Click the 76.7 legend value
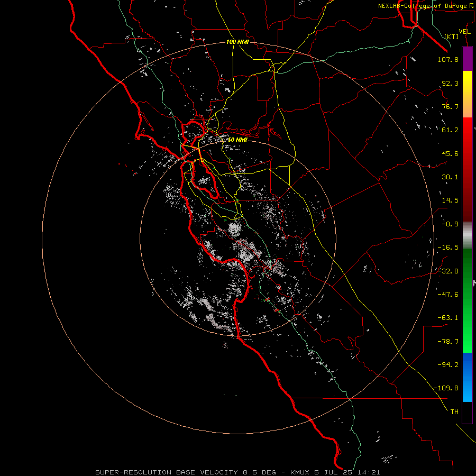This screenshot has height=476, width=476. click(x=450, y=106)
